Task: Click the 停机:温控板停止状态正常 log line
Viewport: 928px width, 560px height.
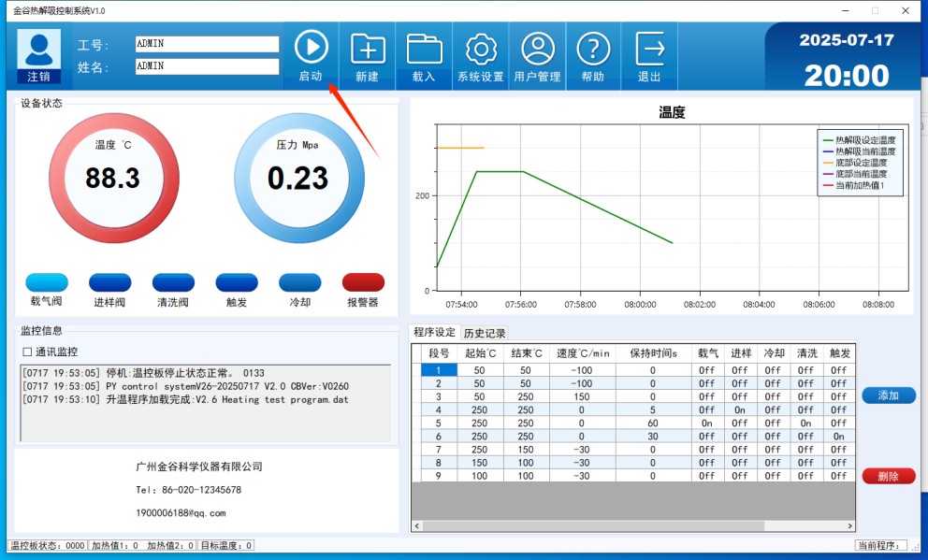Action: 143,373
